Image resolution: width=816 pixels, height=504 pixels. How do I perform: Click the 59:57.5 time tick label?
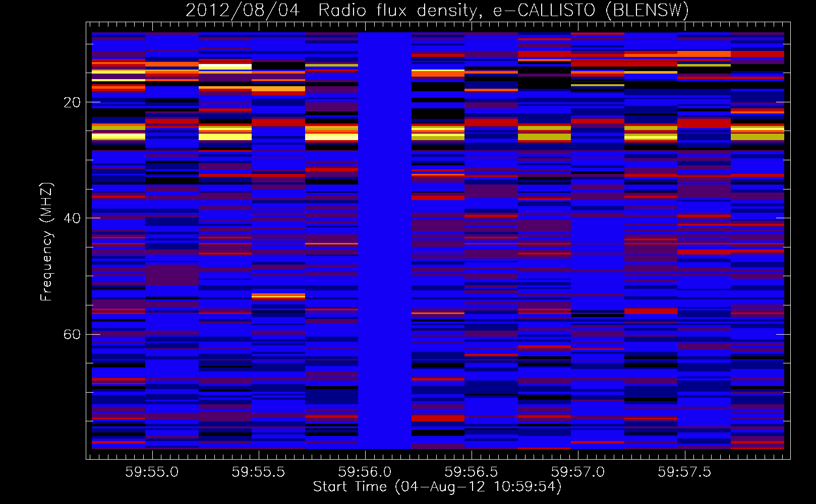pos(684,472)
